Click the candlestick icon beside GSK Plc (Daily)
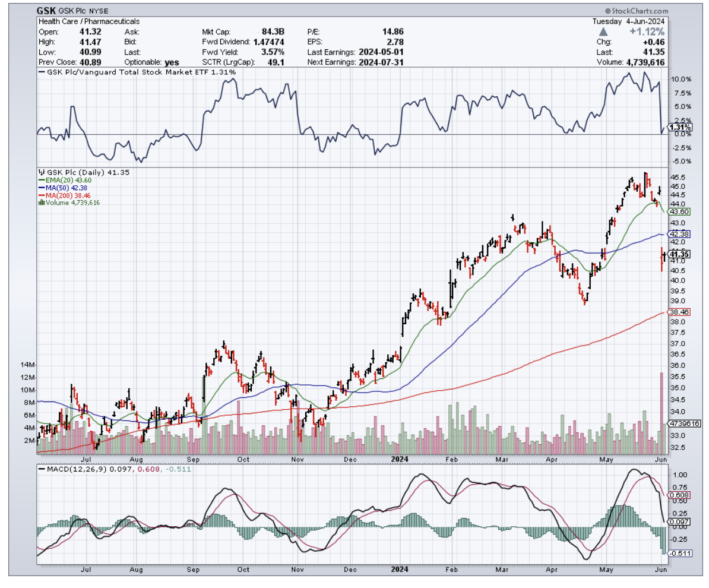 point(42,172)
